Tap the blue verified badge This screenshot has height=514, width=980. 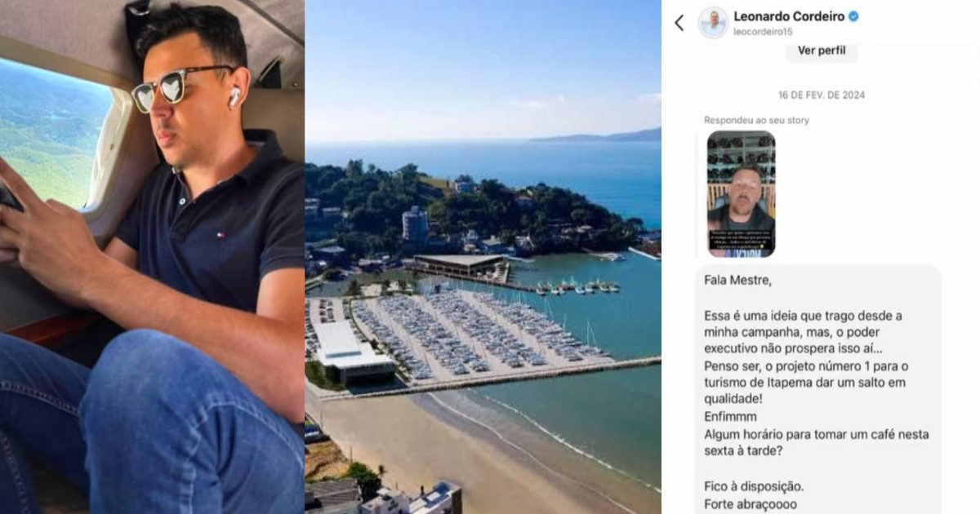point(853,16)
